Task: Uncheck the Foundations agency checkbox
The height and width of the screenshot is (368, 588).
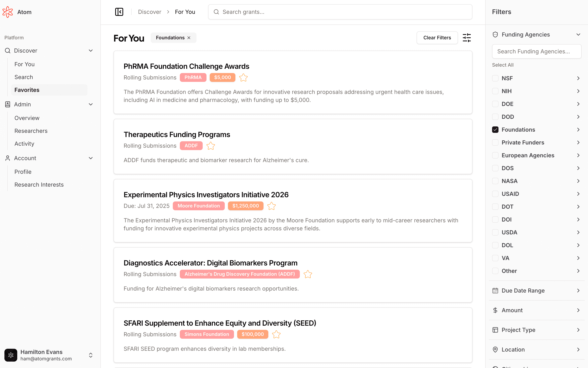Action: (x=495, y=130)
